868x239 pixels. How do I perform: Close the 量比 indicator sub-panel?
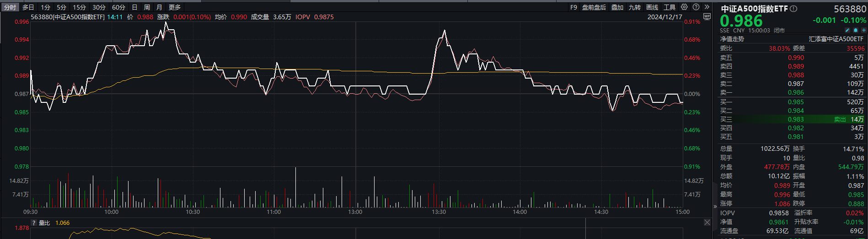coord(707,223)
